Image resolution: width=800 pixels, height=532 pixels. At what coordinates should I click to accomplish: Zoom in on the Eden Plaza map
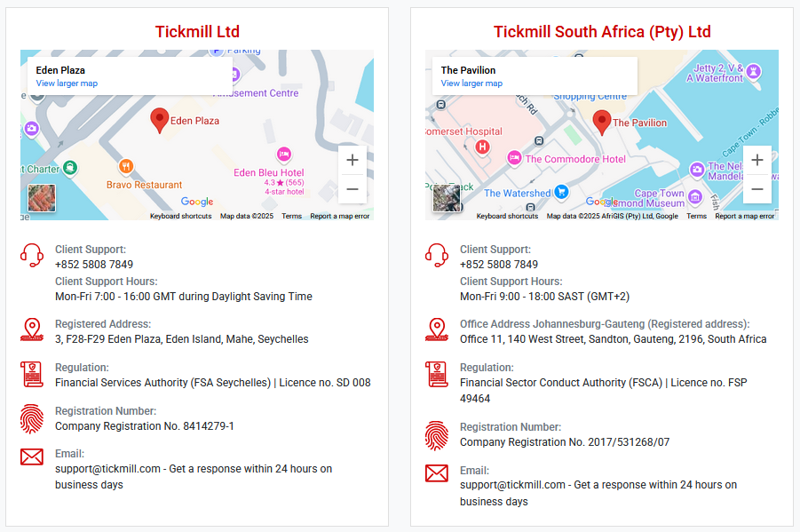pos(352,161)
